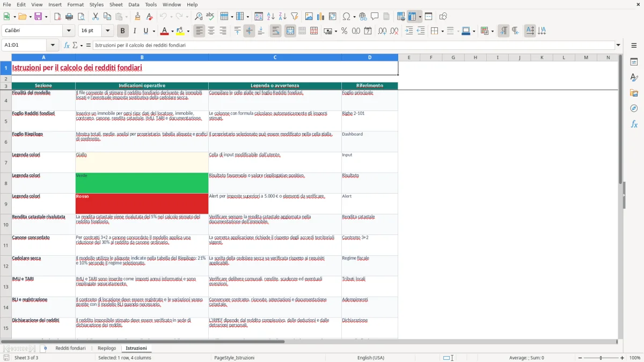This screenshot has height=362, width=644.
Task: Toggle Center Horizontally alignment
Action: coord(211,31)
